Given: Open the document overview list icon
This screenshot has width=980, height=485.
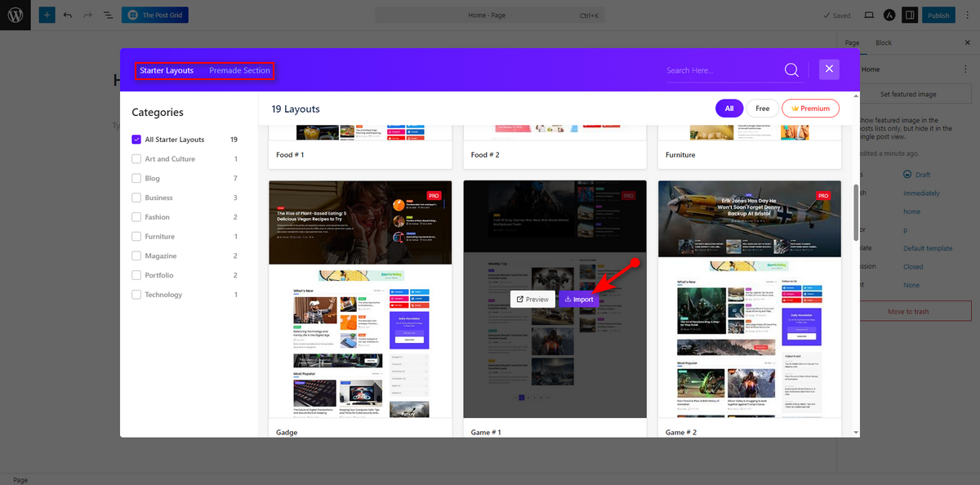Looking at the screenshot, I should pos(107,16).
